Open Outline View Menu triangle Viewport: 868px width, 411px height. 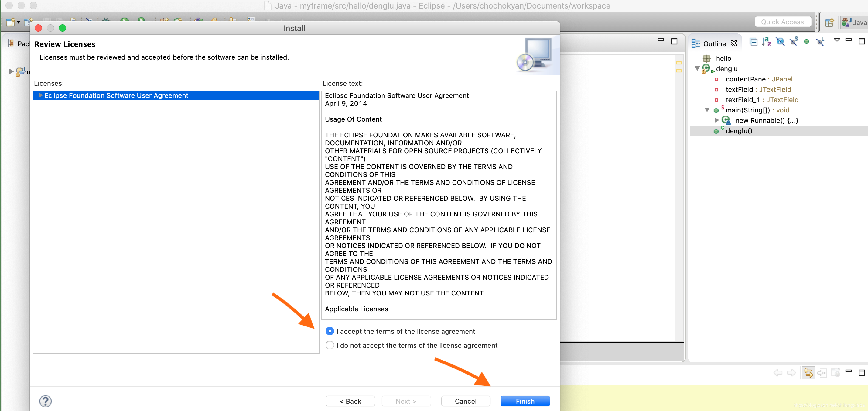837,40
